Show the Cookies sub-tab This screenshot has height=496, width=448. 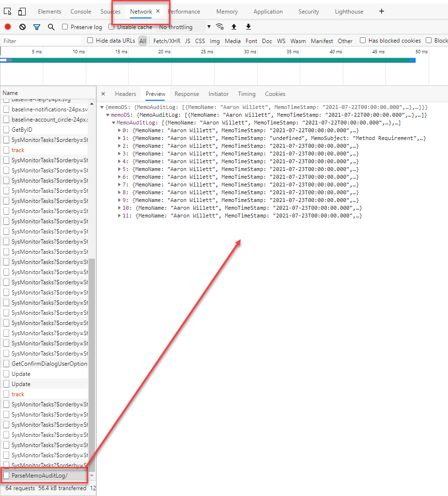tap(275, 94)
